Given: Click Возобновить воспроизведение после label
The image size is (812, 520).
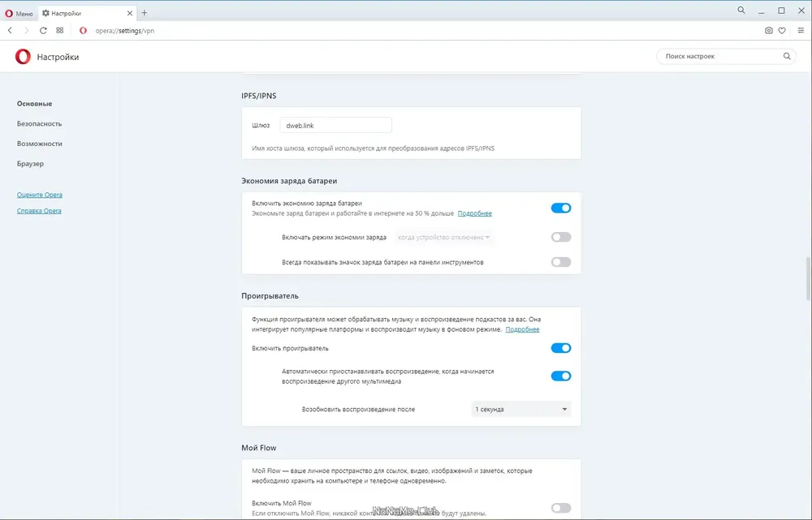Looking at the screenshot, I should coord(358,410).
